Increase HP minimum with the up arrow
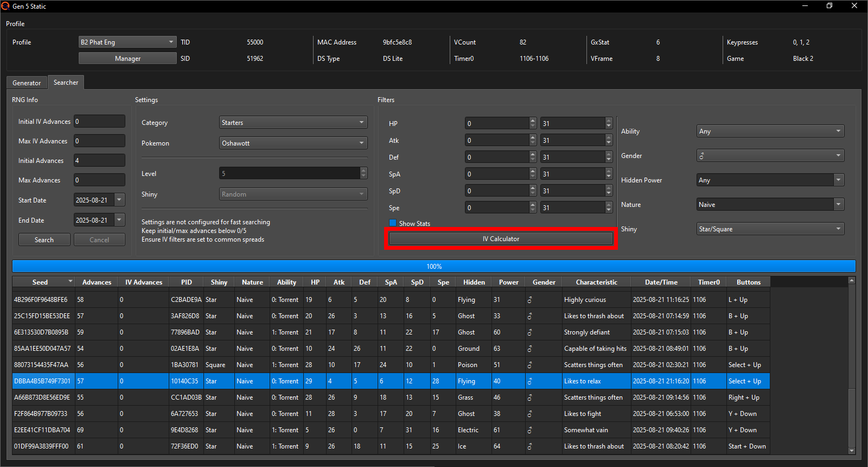 533,121
